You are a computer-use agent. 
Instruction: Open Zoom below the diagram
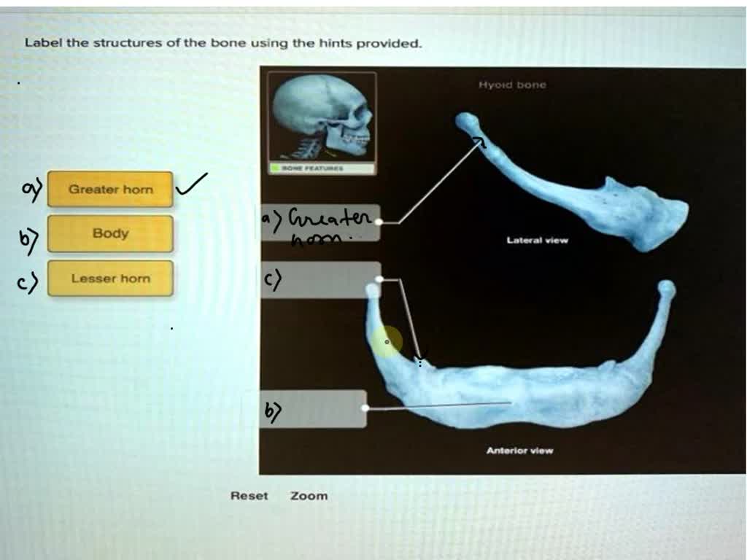point(309,496)
